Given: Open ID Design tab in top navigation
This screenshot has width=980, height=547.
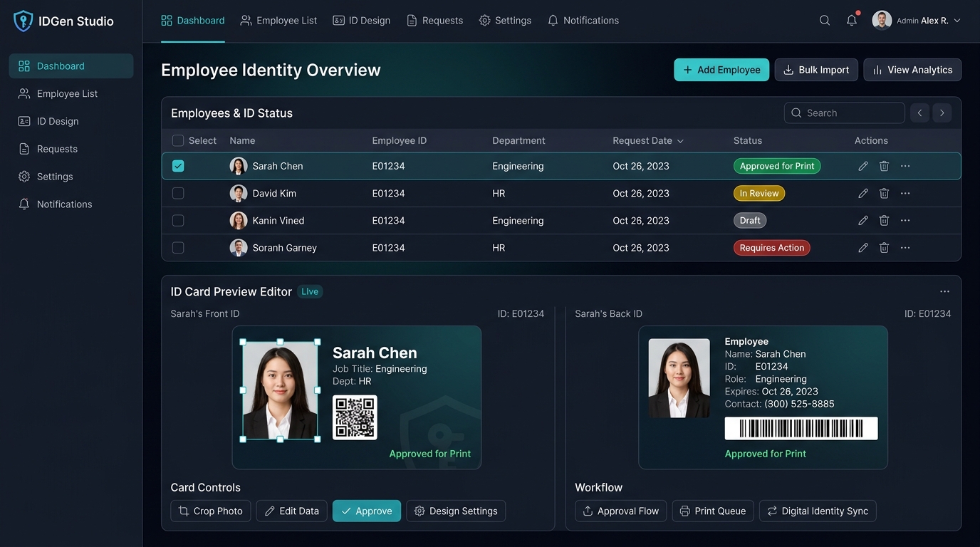Looking at the screenshot, I should 362,21.
